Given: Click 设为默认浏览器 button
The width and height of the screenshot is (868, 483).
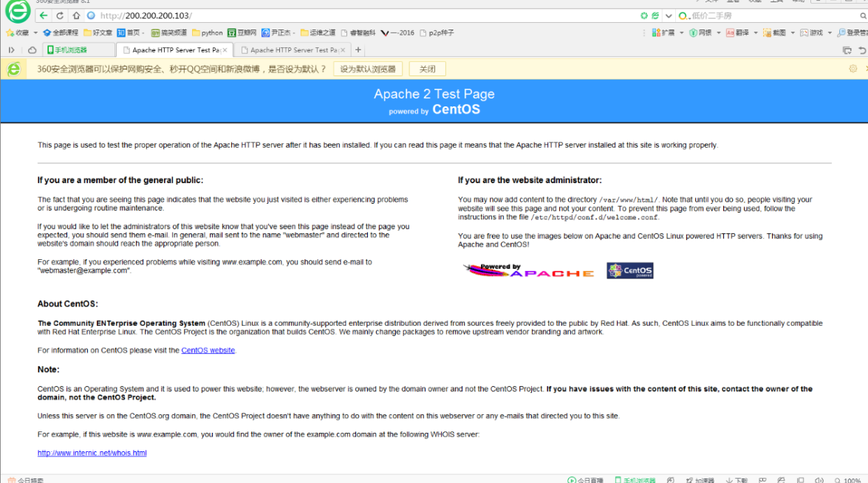Looking at the screenshot, I should coord(368,69).
